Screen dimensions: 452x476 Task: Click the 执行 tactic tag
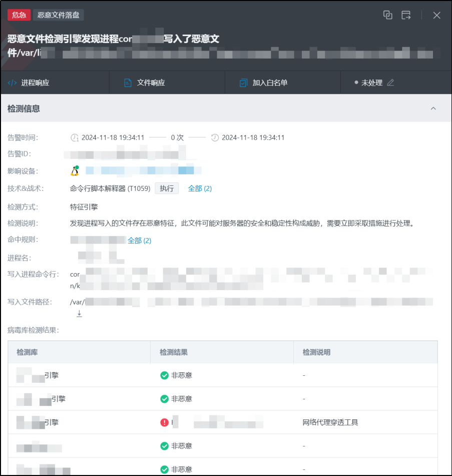tap(167, 188)
